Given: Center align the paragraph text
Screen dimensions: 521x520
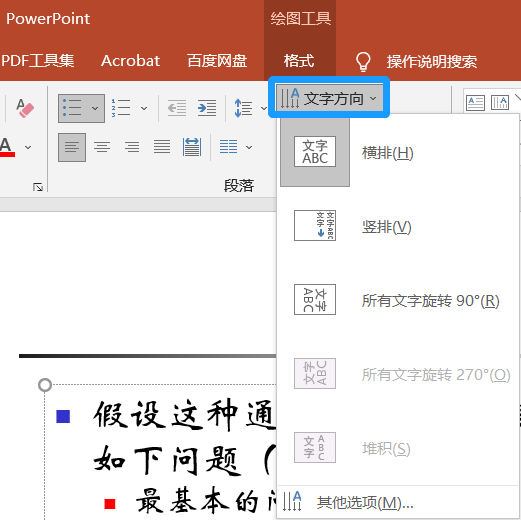Looking at the screenshot, I should 102,147.
